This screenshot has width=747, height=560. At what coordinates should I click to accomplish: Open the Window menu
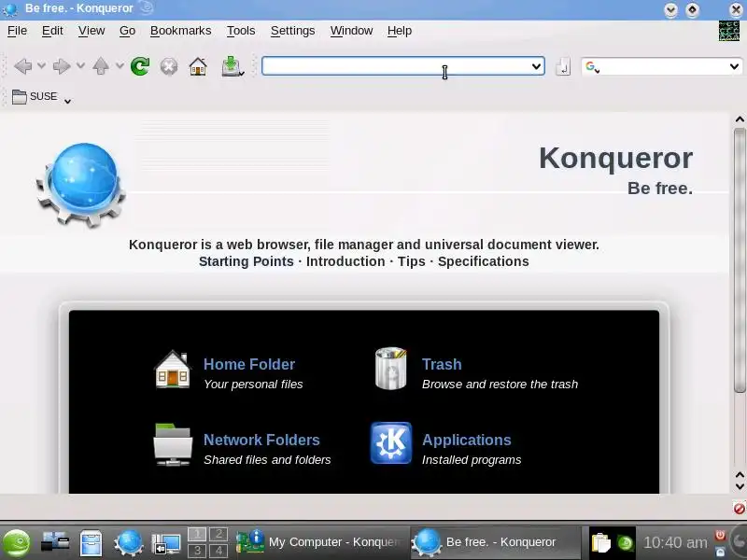click(351, 31)
